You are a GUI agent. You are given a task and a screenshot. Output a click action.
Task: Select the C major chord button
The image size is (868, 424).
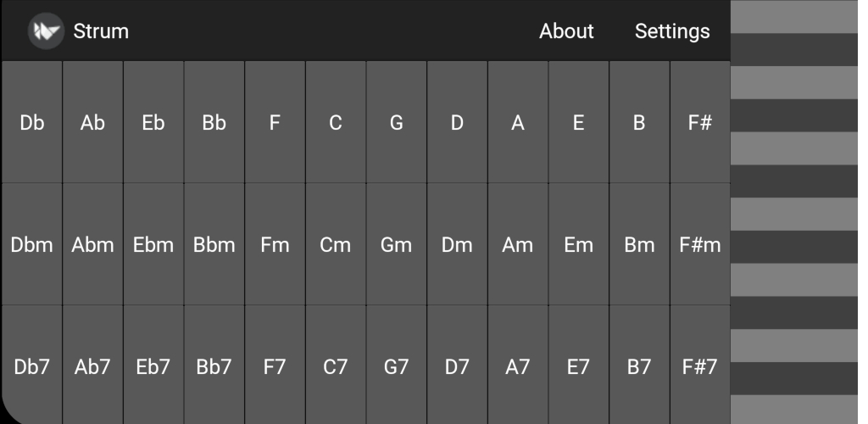(x=336, y=123)
